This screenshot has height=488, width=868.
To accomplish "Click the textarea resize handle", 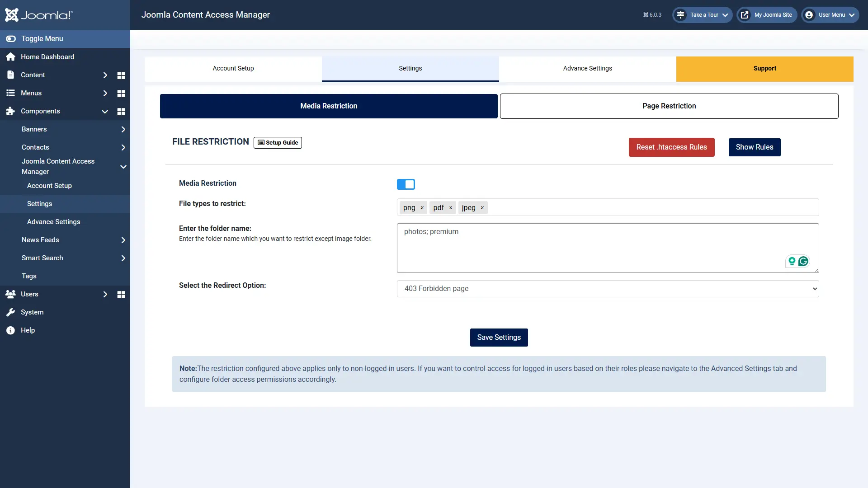I will click(x=816, y=270).
